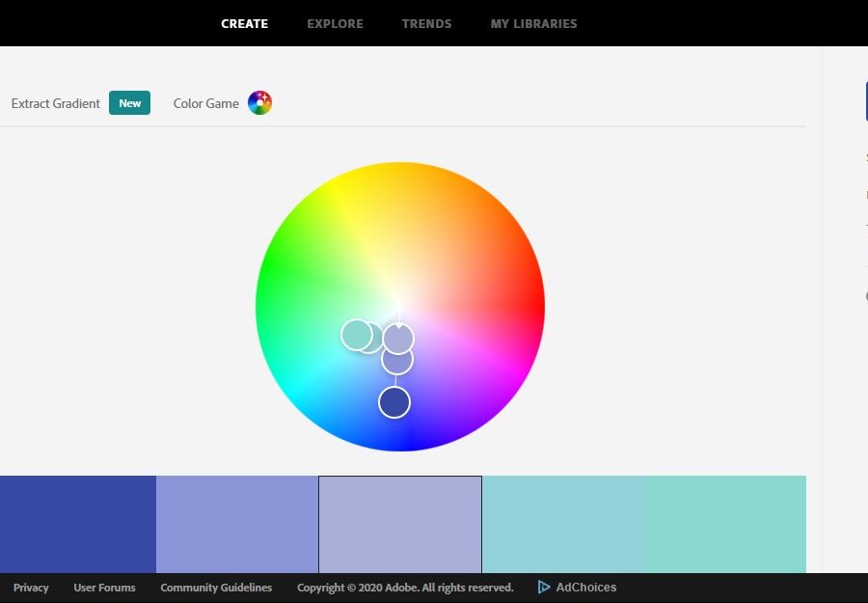This screenshot has height=603, width=868.
Task: Open the Community Guidelines link
Action: pyautogui.click(x=216, y=588)
